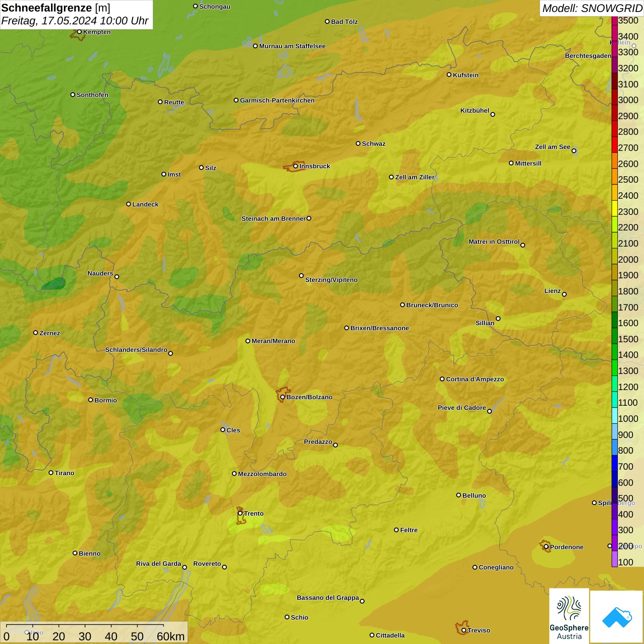The image size is (644, 644).
Task: Click the blue cloud house logo
Action: pyautogui.click(x=617, y=617)
